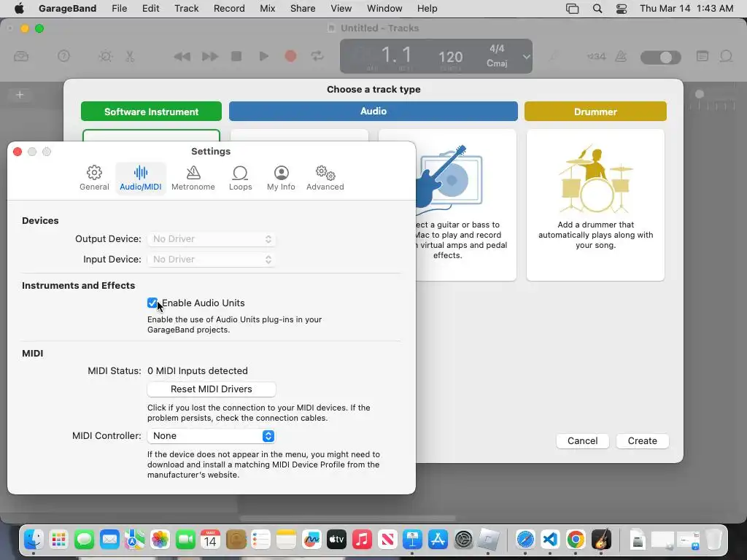Click the Play transport button
This screenshot has height=560, width=747.
pyautogui.click(x=263, y=56)
